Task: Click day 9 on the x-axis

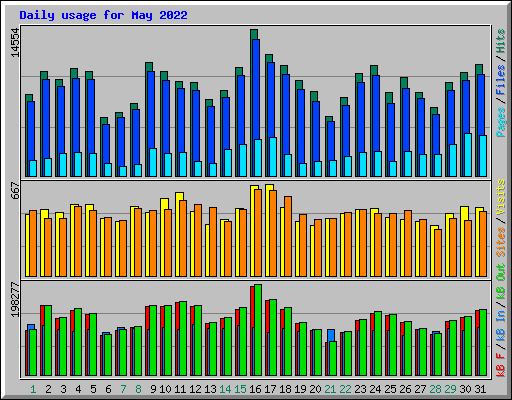Action: [x=153, y=389]
